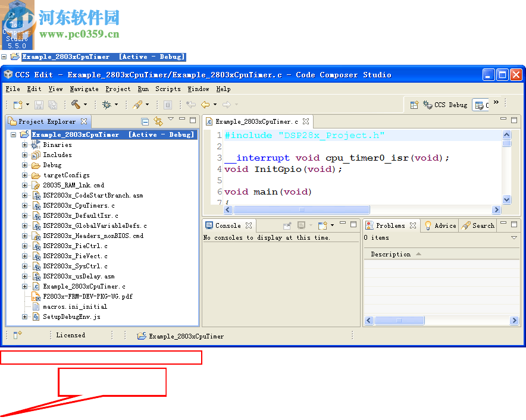Open Back history dropdown arrow
This screenshot has width=526, height=420.
215,105
